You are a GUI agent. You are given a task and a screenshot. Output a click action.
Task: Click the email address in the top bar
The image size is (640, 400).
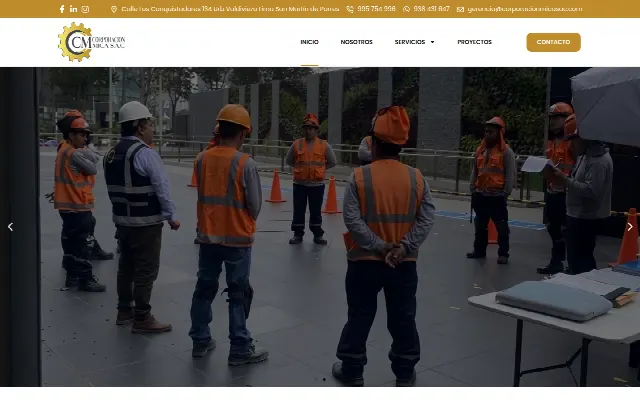click(525, 9)
